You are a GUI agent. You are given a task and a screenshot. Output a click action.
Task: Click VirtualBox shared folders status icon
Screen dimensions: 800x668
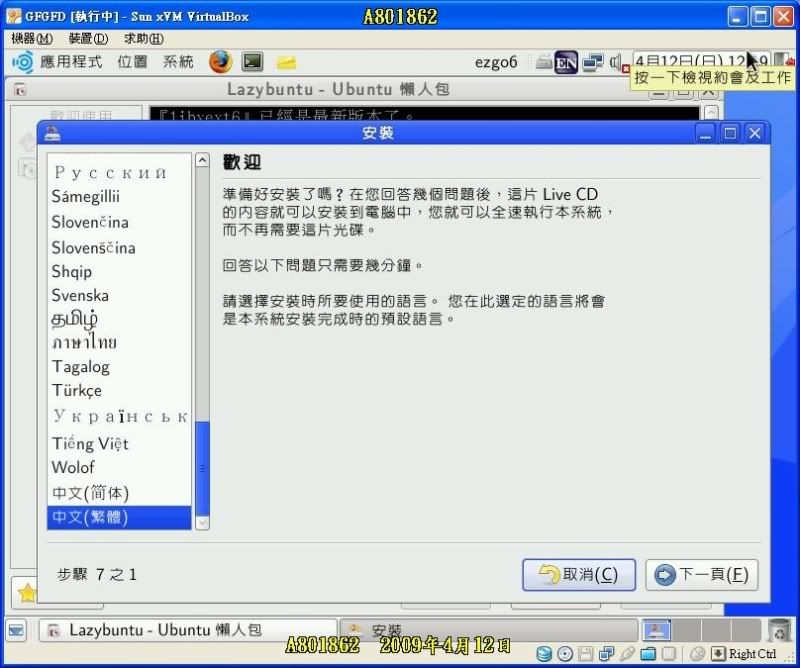click(x=648, y=654)
